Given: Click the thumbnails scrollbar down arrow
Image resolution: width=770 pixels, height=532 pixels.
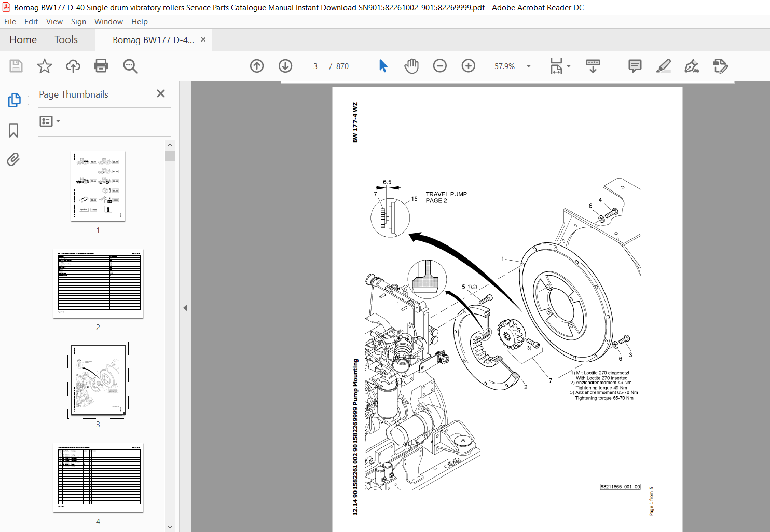Looking at the screenshot, I should (170, 527).
